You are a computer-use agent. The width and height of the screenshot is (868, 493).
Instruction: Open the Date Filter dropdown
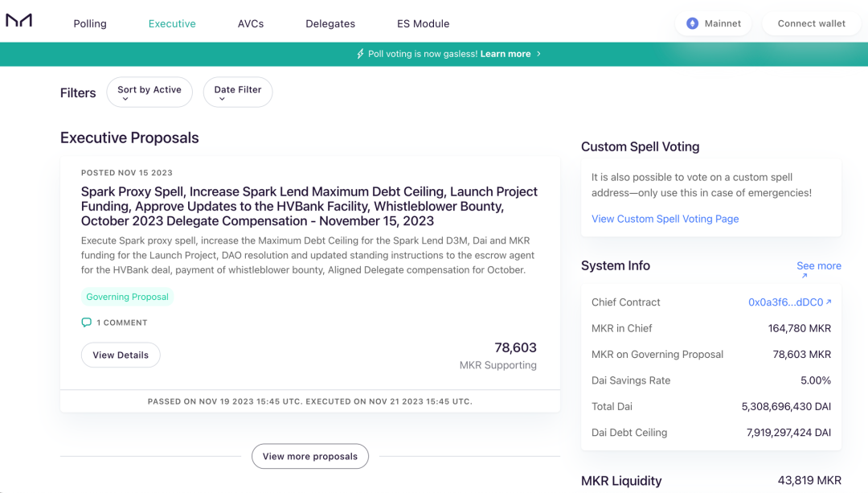click(237, 92)
